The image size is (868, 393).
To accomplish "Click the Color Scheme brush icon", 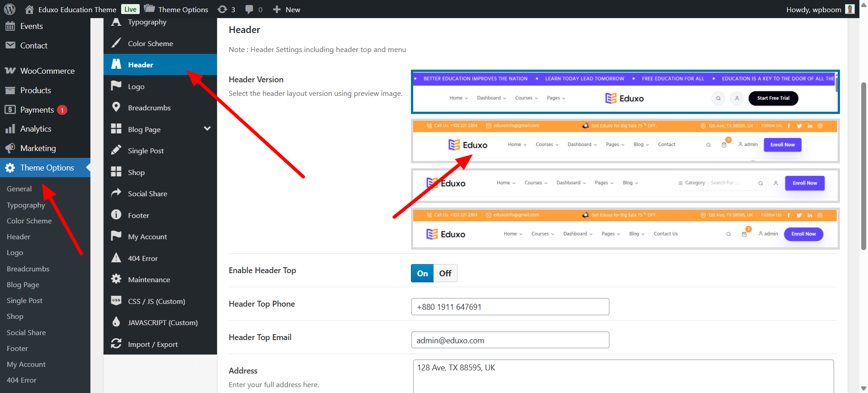I will click(x=116, y=43).
